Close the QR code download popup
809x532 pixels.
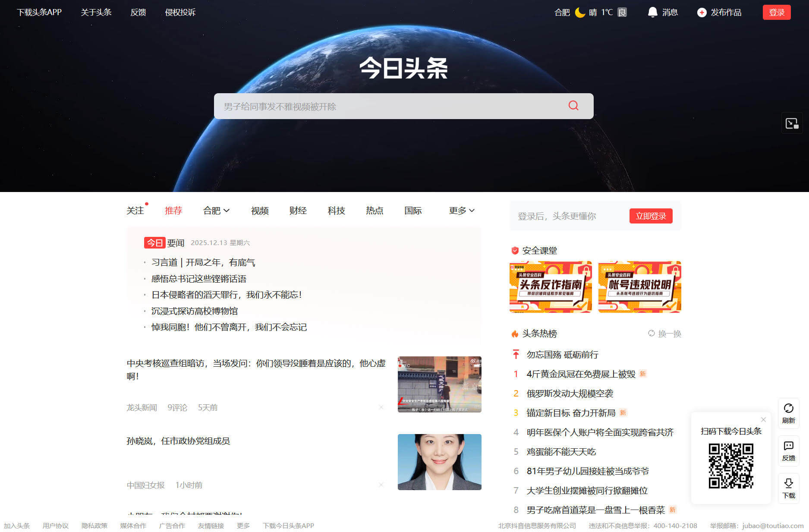pos(763,420)
